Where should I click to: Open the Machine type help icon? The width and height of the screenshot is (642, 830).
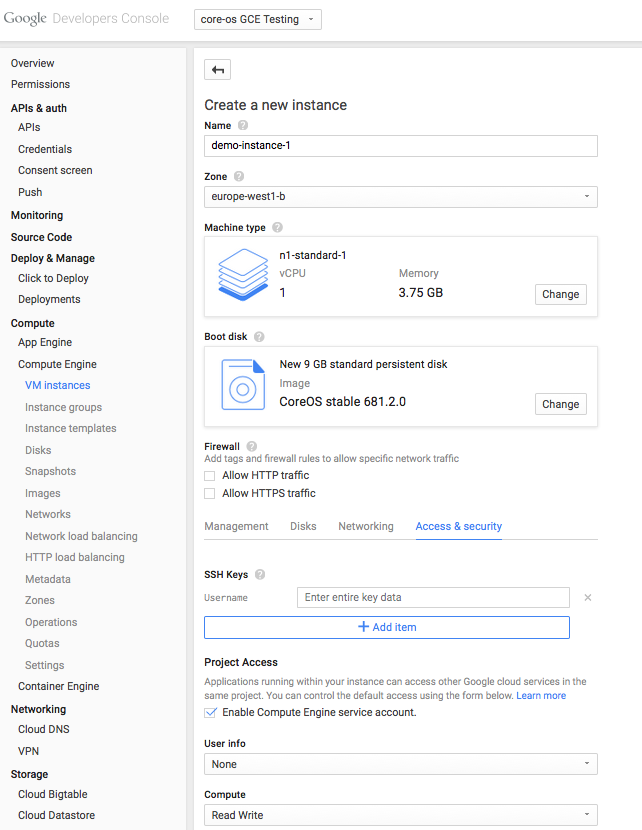(277, 228)
